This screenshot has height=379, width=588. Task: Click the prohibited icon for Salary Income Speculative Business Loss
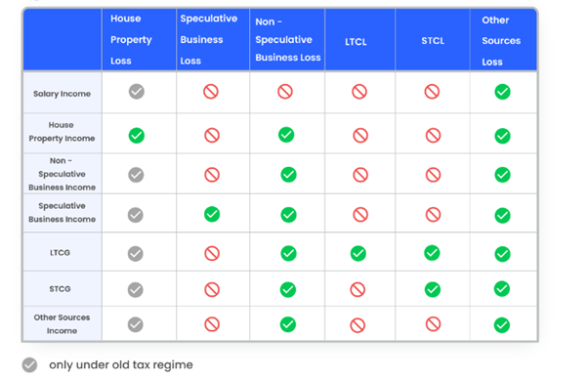pos(211,92)
